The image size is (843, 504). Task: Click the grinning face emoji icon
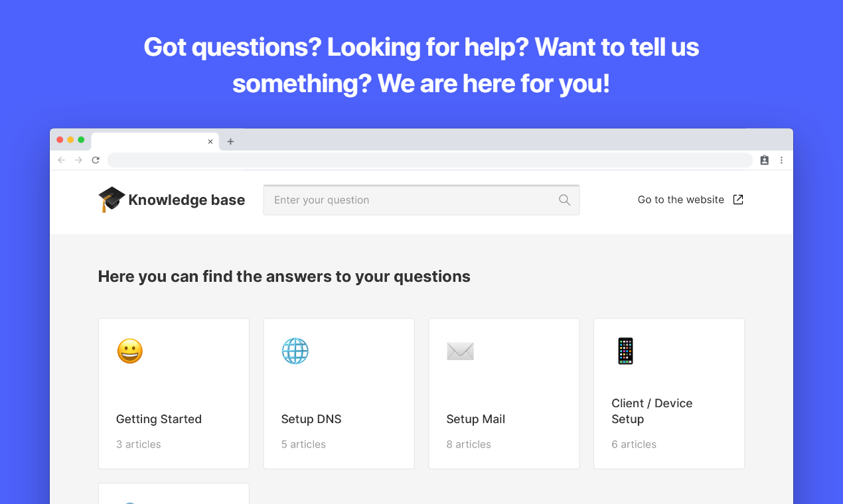click(130, 351)
